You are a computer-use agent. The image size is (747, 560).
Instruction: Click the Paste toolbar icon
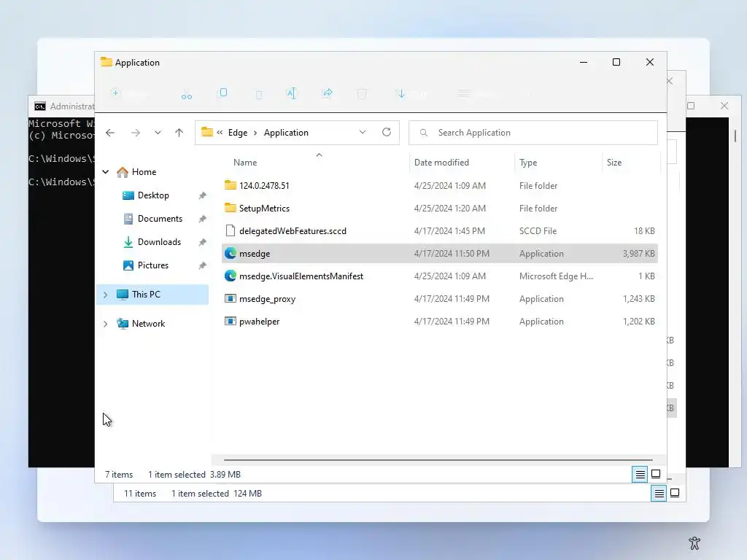(x=259, y=94)
